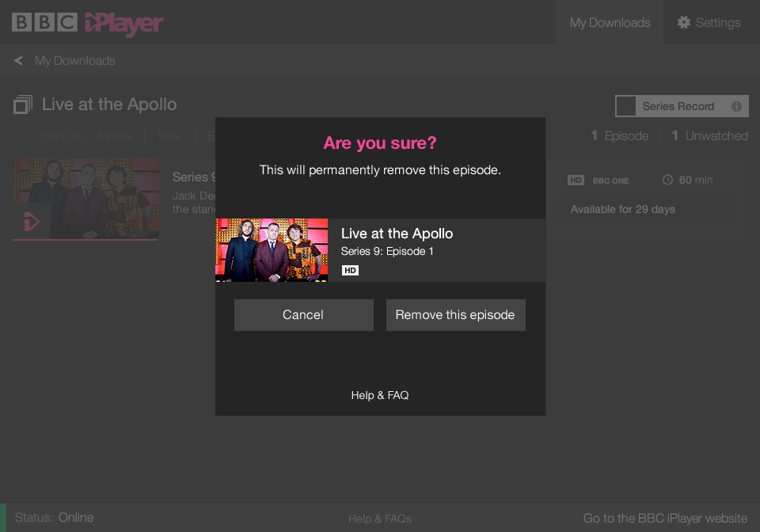
Task: Open Help & FAQs in the footer
Action: [380, 519]
